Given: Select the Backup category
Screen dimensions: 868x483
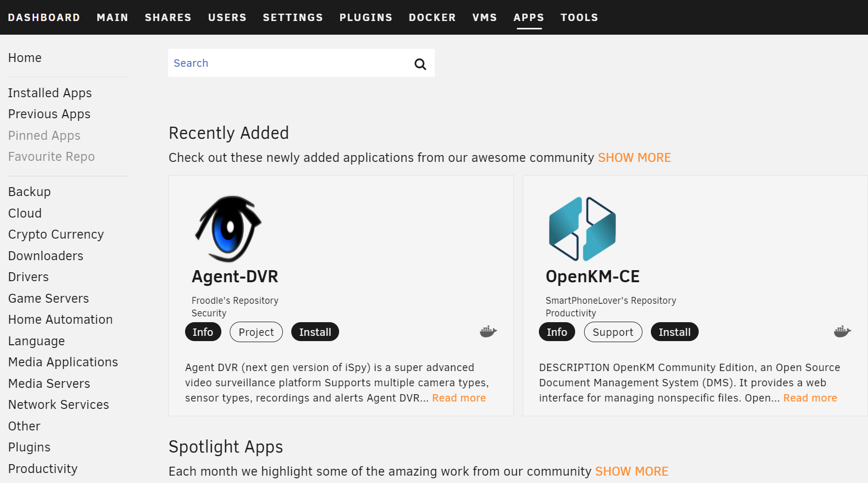Looking at the screenshot, I should pyautogui.click(x=29, y=192).
